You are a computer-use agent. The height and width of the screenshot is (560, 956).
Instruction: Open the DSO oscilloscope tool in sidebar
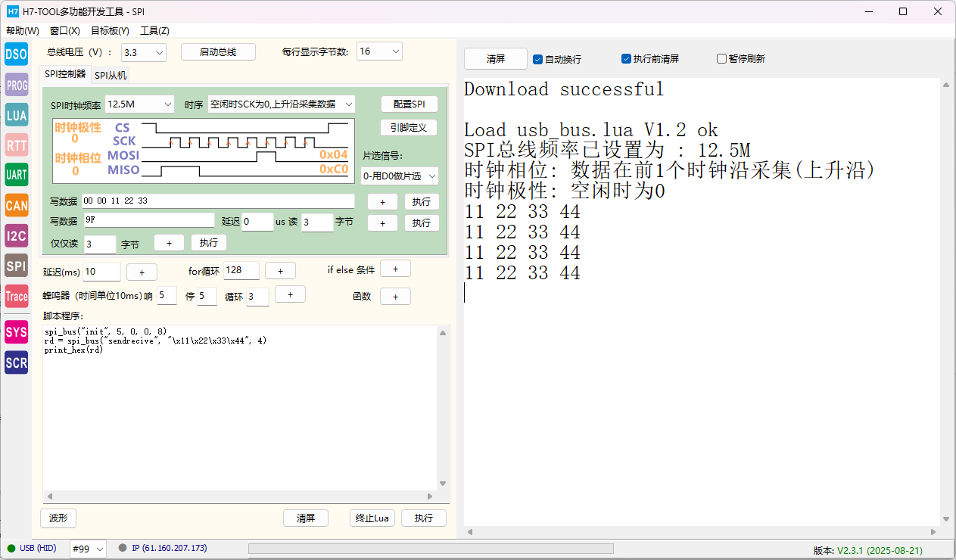point(16,54)
